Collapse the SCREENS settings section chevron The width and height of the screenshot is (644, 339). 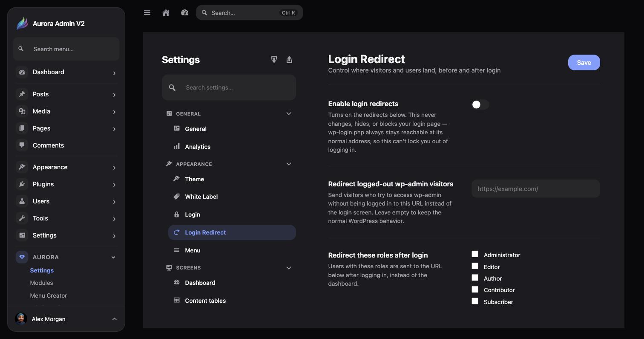click(x=289, y=268)
